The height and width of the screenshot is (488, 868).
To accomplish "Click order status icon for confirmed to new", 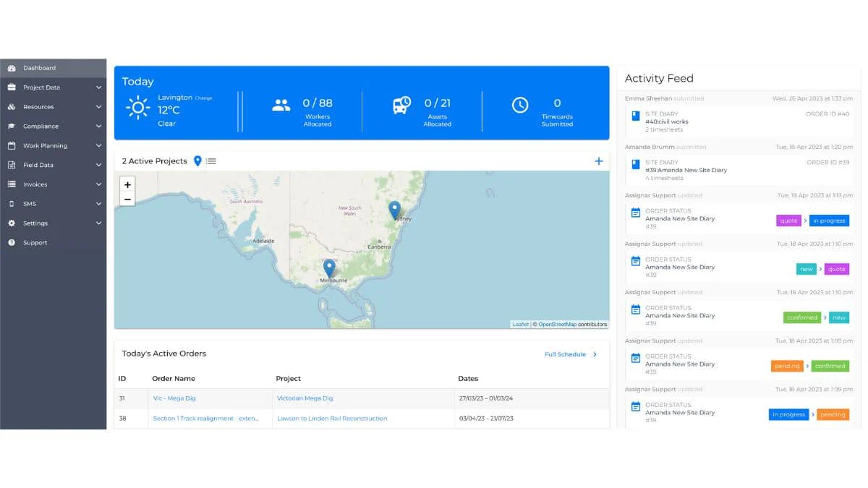I will [636, 309].
